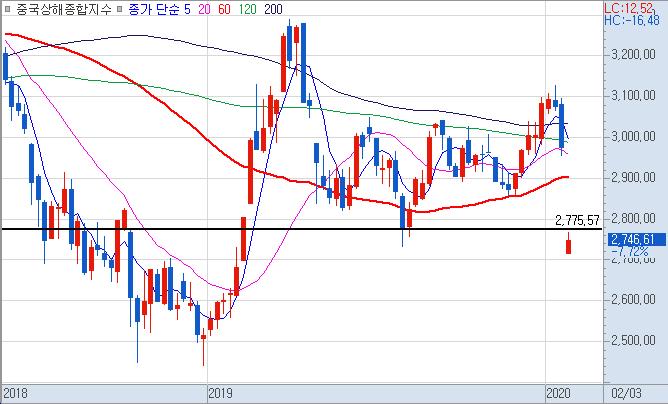Click the 2018 time axis label
668x404 pixels.
tap(16, 393)
